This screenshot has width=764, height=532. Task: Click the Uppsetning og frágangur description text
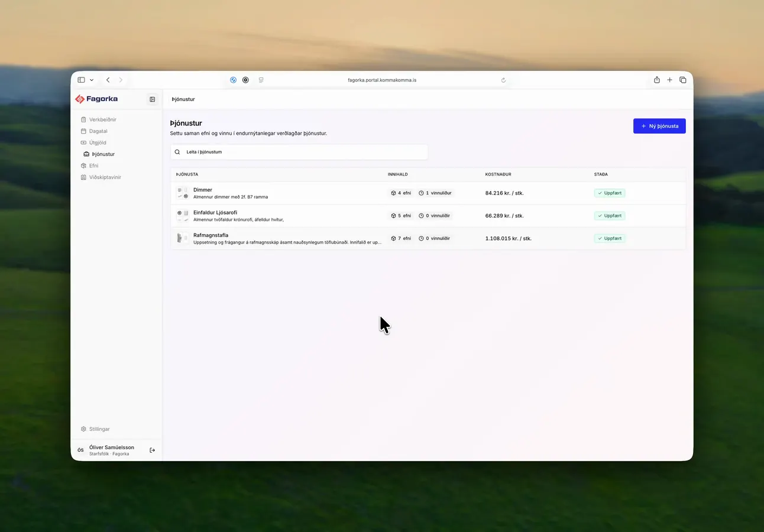pyautogui.click(x=287, y=242)
